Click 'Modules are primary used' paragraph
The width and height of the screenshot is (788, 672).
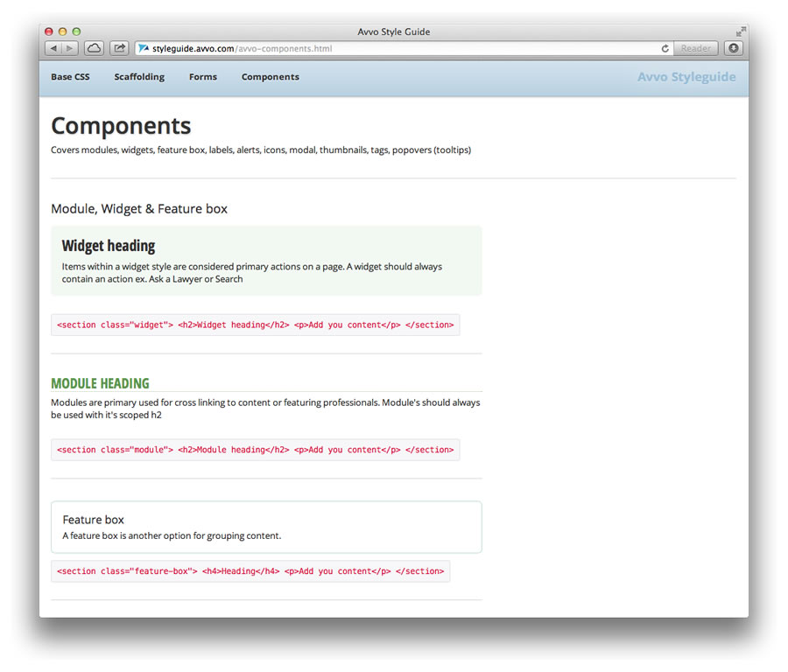(x=265, y=409)
